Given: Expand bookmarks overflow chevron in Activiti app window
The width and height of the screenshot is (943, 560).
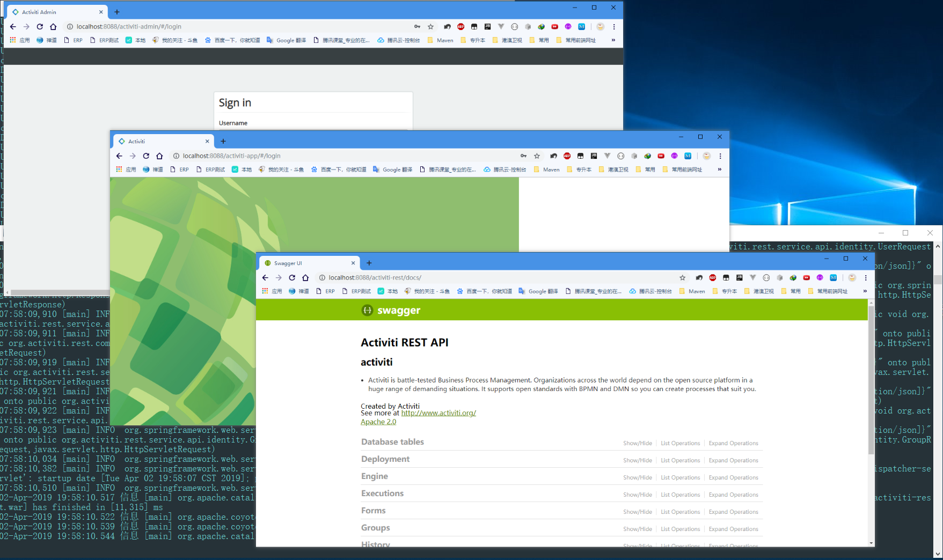Looking at the screenshot, I should click(719, 170).
